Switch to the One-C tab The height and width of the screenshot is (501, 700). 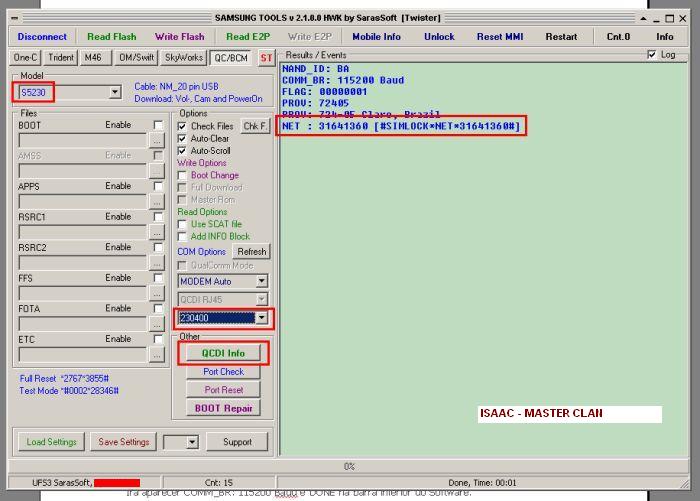click(x=25, y=58)
